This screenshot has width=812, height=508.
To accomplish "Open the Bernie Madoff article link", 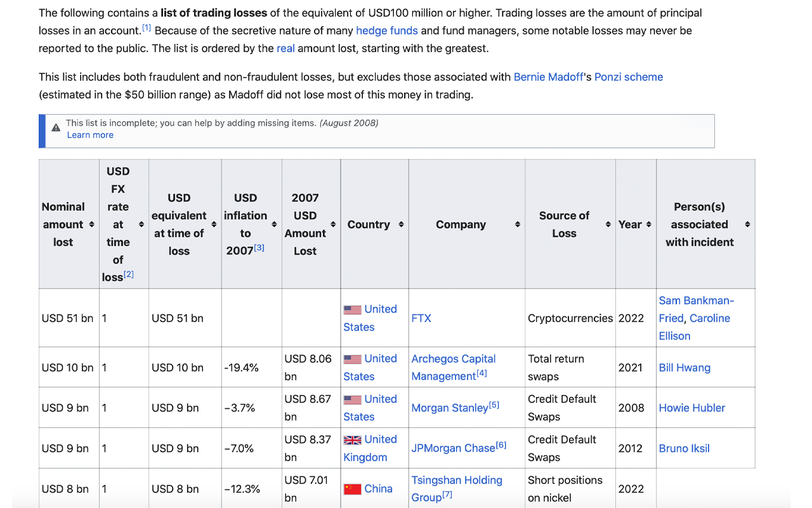I will click(x=548, y=77).
